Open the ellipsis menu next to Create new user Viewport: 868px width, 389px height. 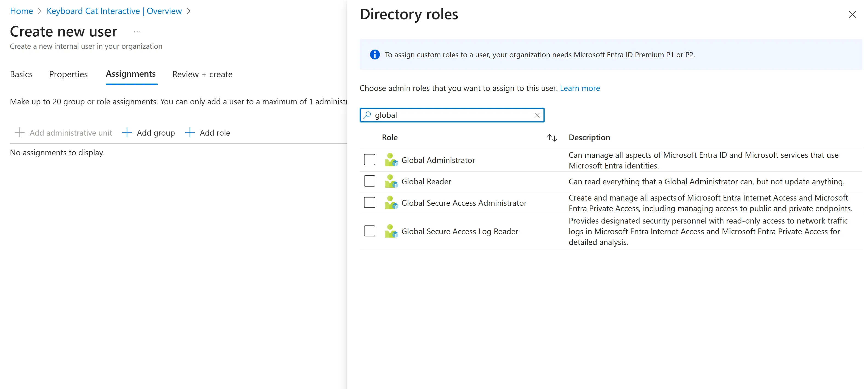[x=137, y=32]
